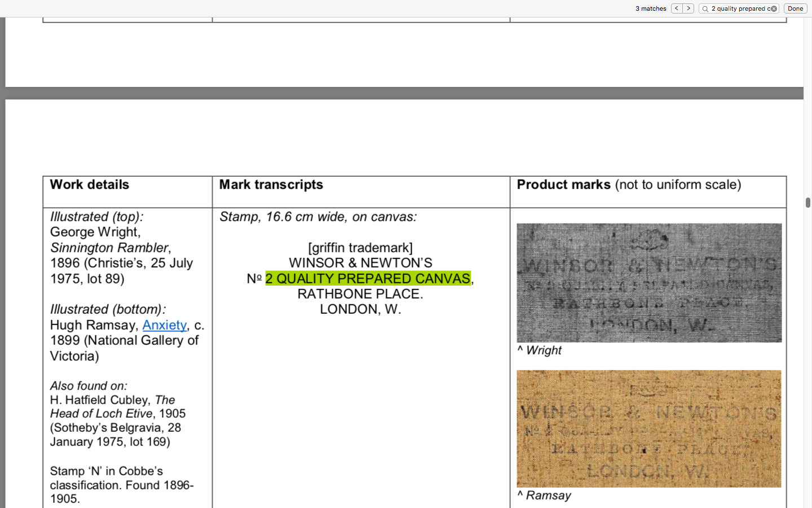
Task: Click 'Stamp, 16.6 cm wide, on canvas:' text
Action: (x=318, y=217)
